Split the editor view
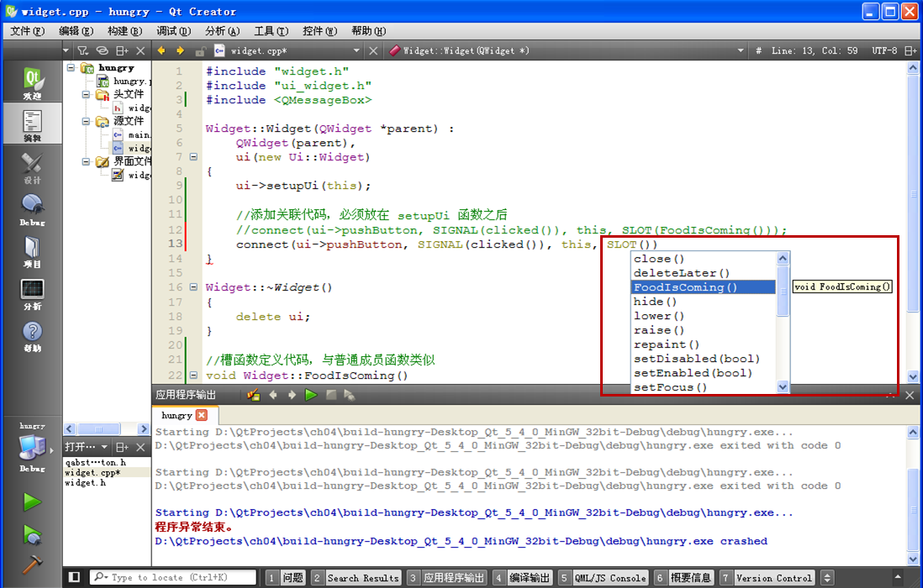Image resolution: width=923 pixels, height=588 pixels. (x=910, y=50)
